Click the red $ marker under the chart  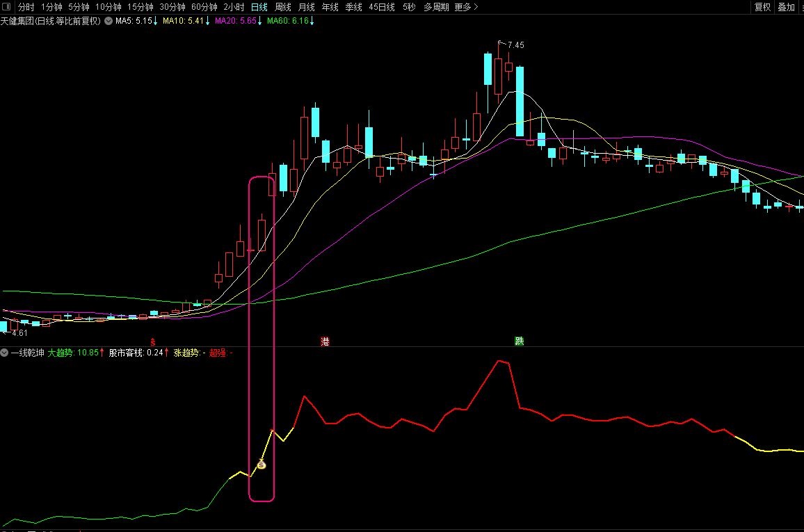click(x=152, y=341)
